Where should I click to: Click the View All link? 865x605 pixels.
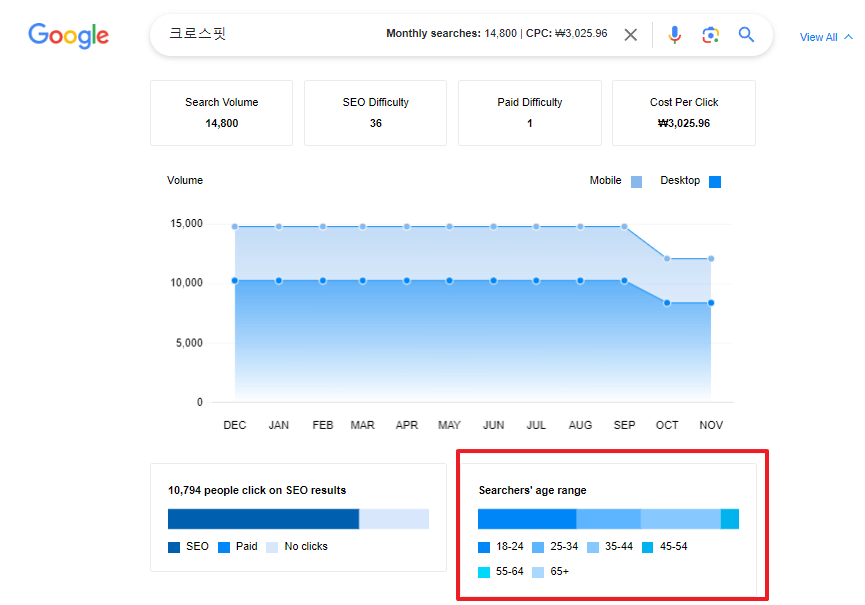coord(819,37)
